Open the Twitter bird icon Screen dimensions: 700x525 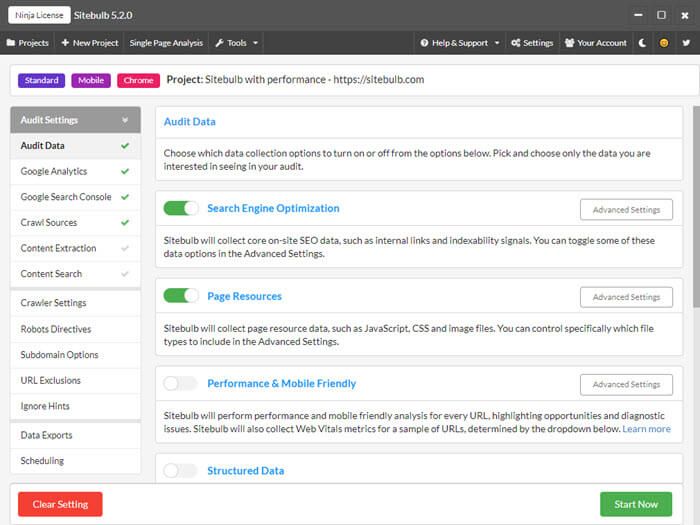[x=686, y=43]
